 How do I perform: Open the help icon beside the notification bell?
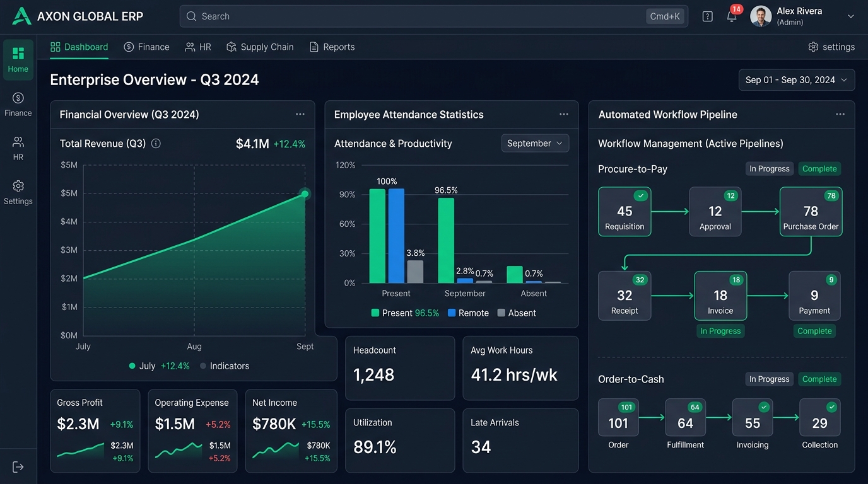click(708, 16)
